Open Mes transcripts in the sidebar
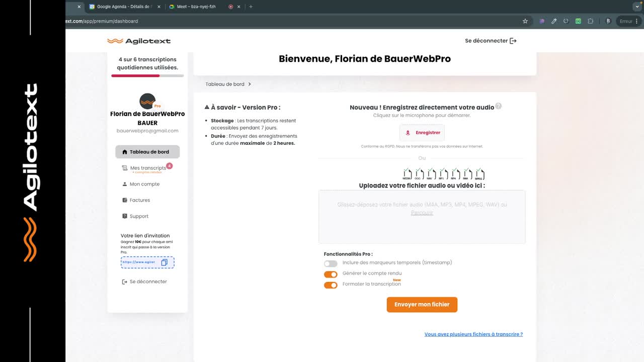This screenshot has height=362, width=644. (x=147, y=168)
